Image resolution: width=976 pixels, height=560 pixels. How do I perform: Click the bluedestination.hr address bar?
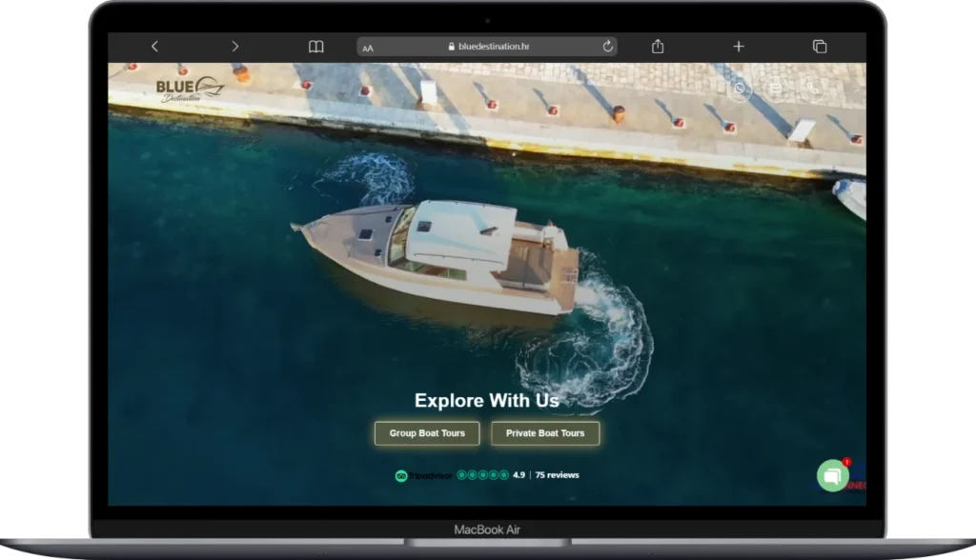point(494,47)
